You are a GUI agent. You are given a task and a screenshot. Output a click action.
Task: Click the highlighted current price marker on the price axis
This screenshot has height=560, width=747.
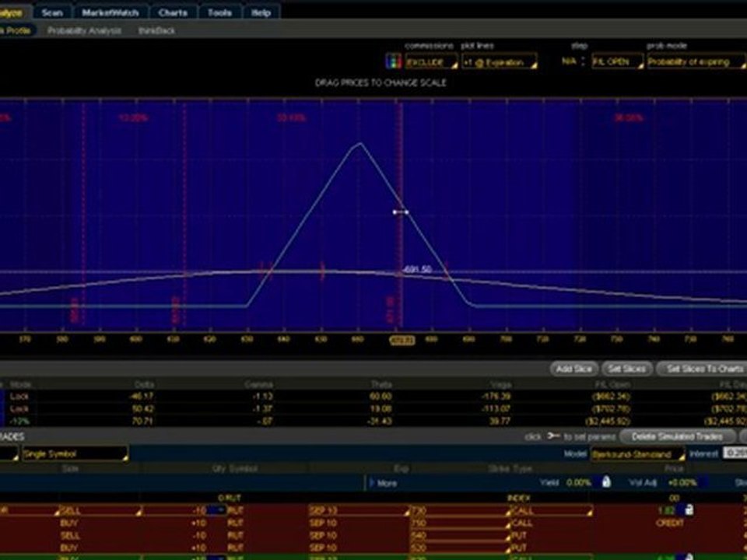coord(402,340)
